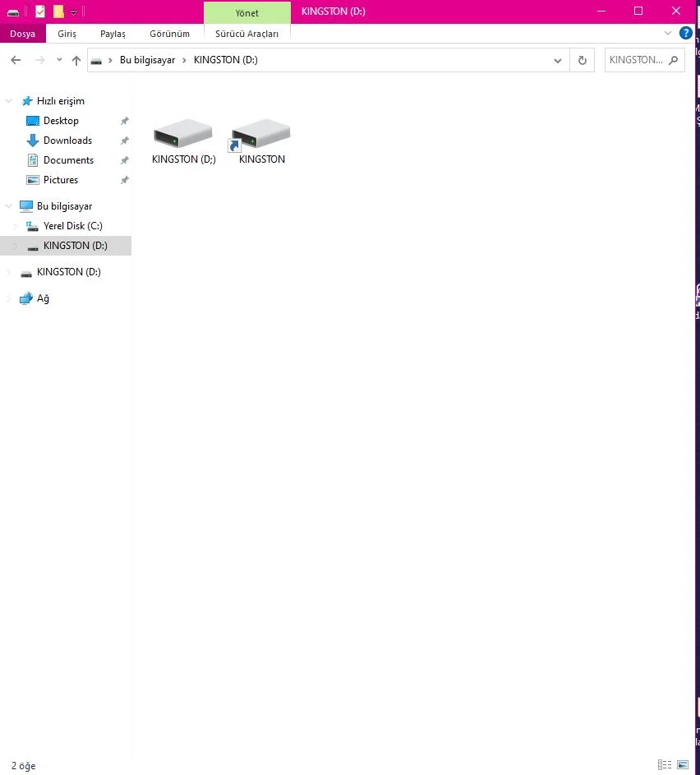
Task: Open Documents from quick access
Action: (68, 160)
